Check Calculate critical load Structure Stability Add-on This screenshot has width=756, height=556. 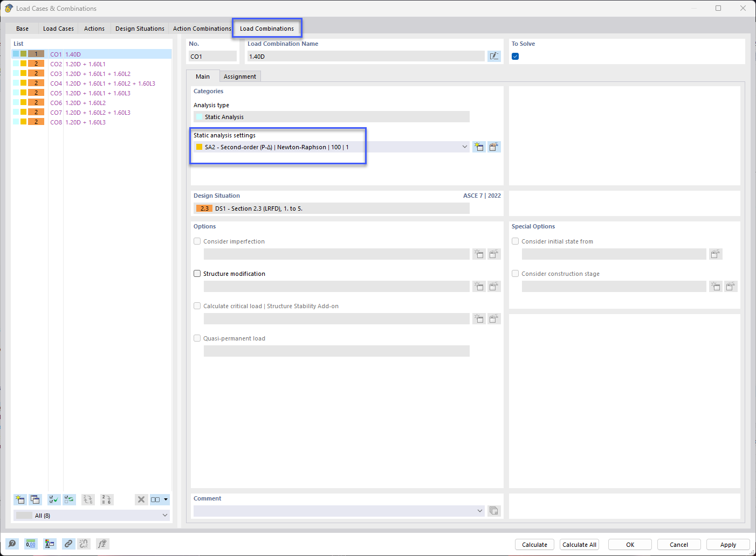pyautogui.click(x=197, y=306)
